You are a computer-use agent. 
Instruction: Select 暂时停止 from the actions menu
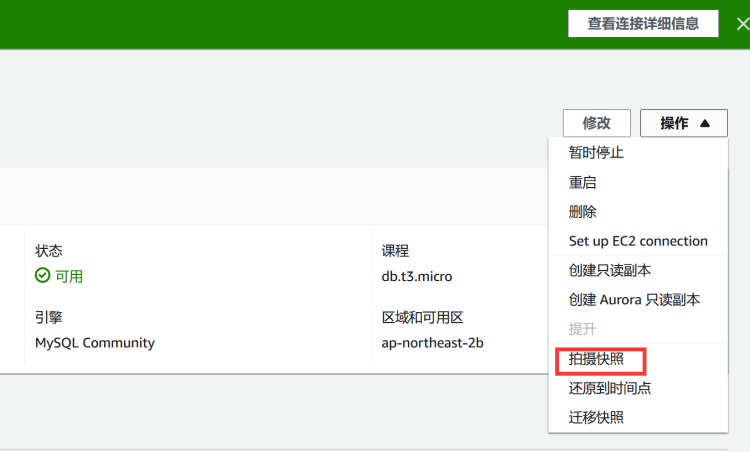point(596,153)
